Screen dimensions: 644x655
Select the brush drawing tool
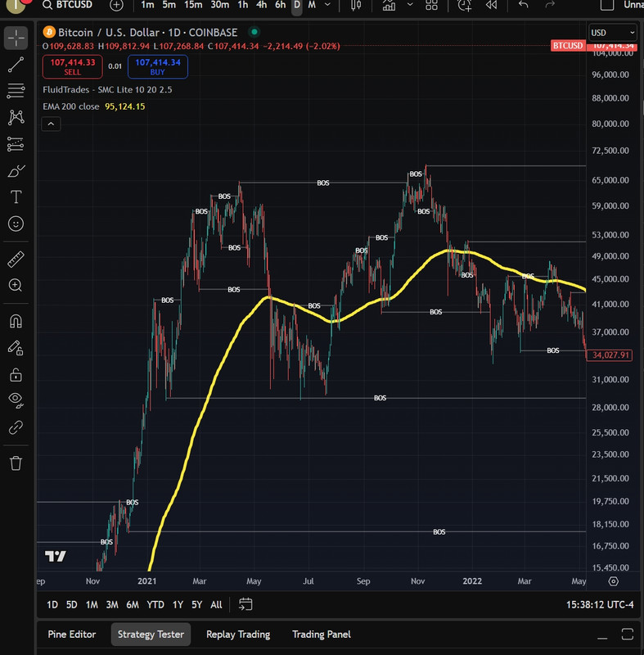point(16,171)
